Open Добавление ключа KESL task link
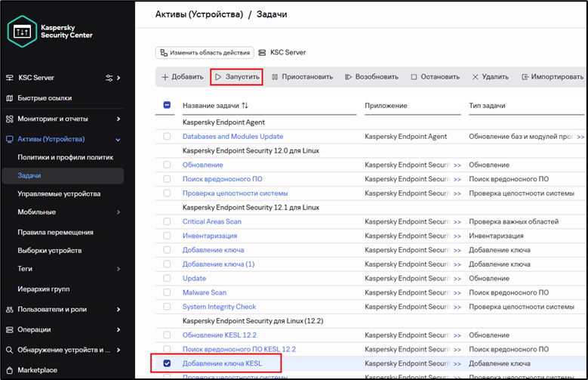Screen dimensions: 588x380 coord(222,363)
